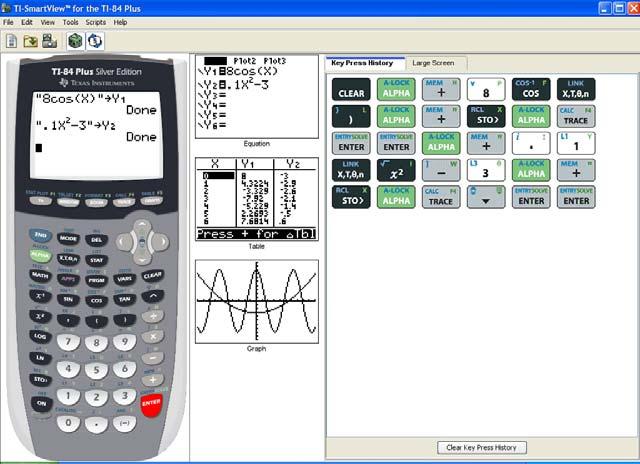Click the TAN key on the calculator

(124, 299)
